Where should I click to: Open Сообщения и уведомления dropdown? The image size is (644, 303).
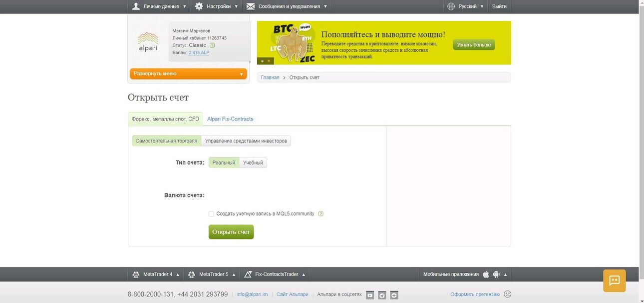point(287,6)
